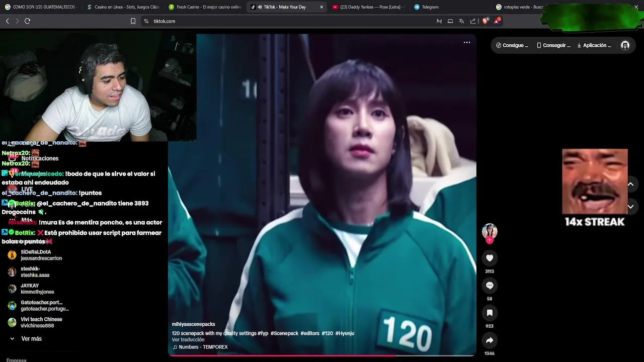This screenshot has height=362, width=644.
Task: Go to previous video with up chevron
Action: tap(630, 184)
